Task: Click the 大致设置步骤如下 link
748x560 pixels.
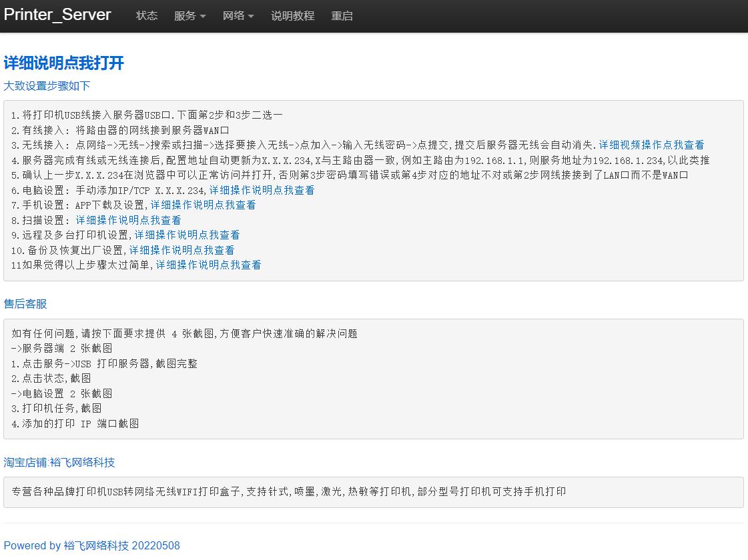Action: [x=47, y=86]
